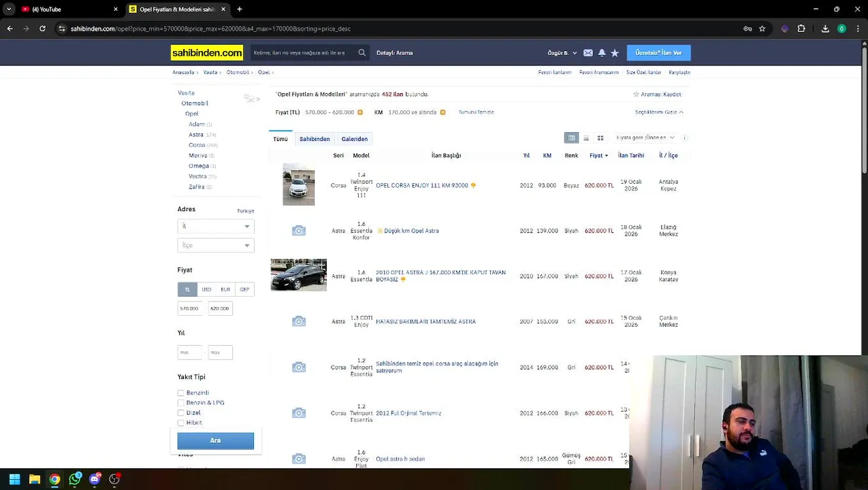Click the keyword search input box
The width and height of the screenshot is (868, 490).
tap(304, 52)
